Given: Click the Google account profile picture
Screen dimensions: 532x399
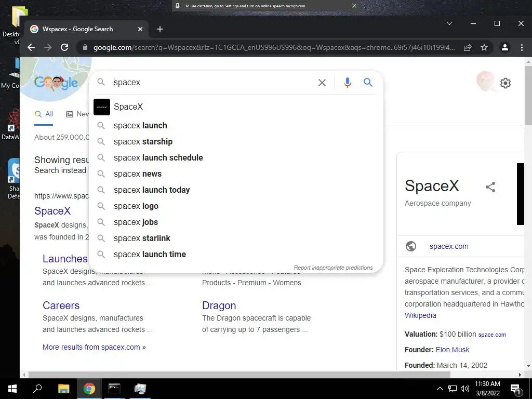Looking at the screenshot, I should [x=486, y=82].
